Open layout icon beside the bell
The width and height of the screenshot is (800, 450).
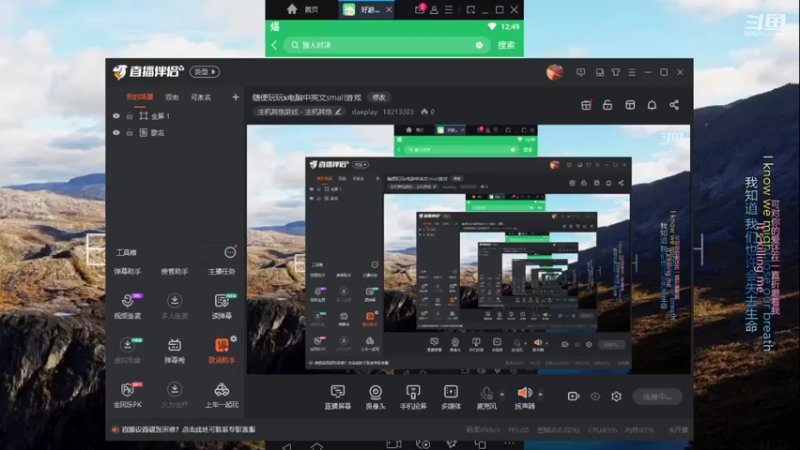(630, 105)
